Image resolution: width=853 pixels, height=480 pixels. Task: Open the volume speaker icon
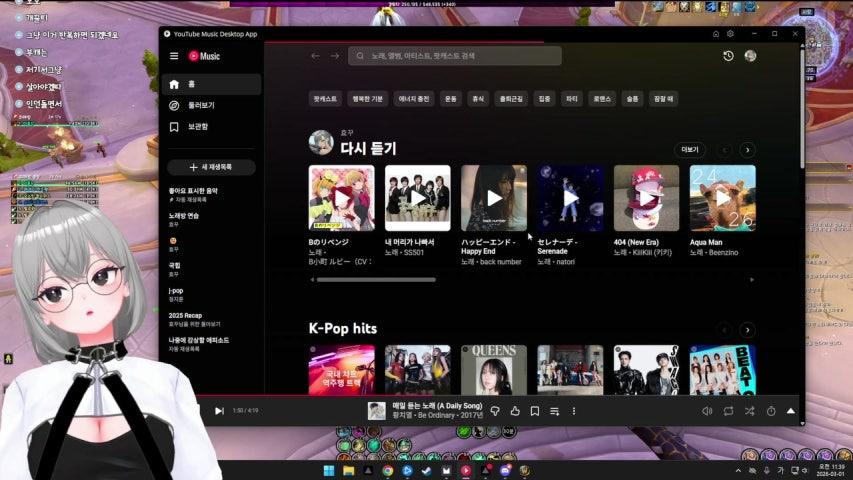point(707,411)
